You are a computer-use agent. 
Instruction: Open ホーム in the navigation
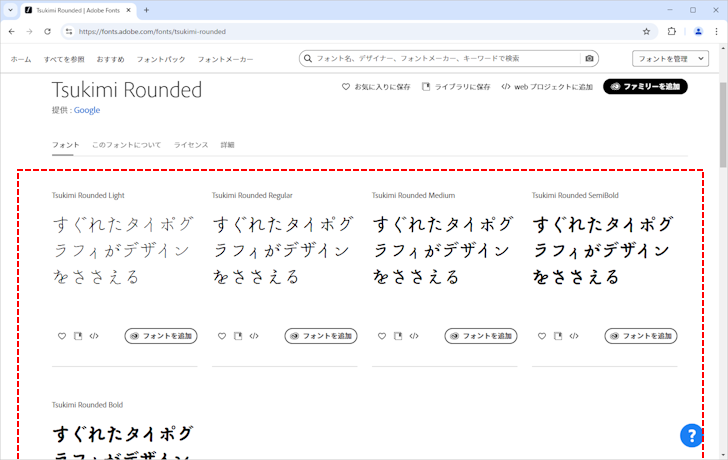21,59
